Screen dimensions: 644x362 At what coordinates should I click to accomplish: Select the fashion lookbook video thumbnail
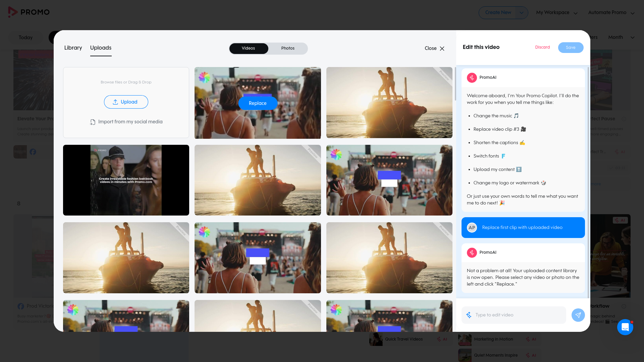pos(126,180)
